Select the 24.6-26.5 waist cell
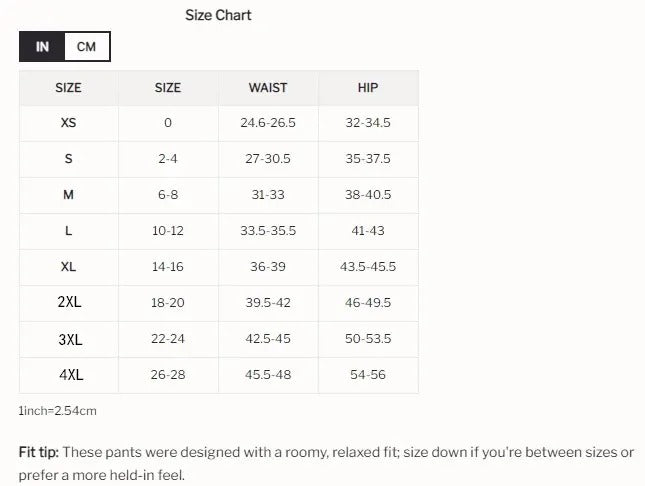Viewport: 645px width, 486px height. click(x=268, y=123)
